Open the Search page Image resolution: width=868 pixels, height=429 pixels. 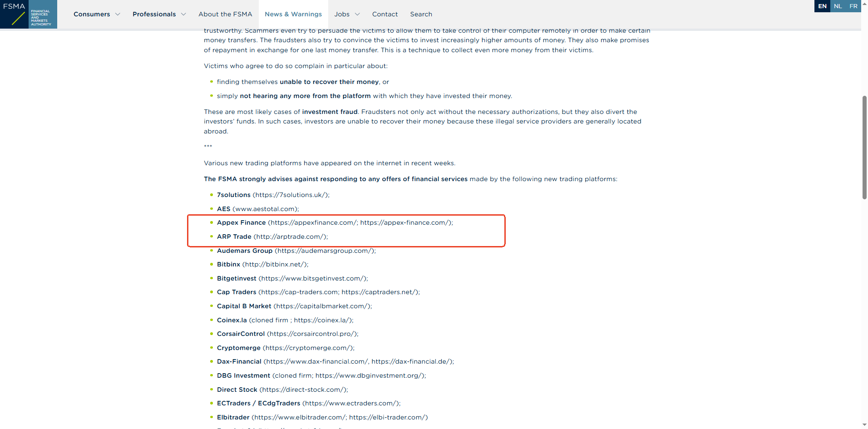(x=421, y=14)
